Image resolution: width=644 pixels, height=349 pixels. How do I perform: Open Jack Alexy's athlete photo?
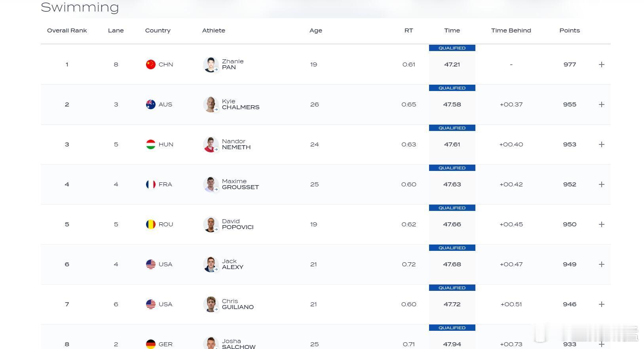(211, 264)
